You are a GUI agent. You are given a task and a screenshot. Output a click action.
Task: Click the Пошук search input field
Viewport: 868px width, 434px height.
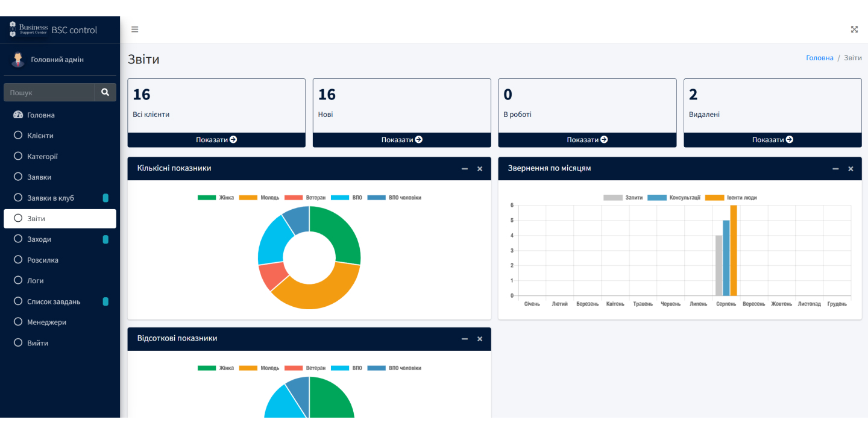[49, 93]
